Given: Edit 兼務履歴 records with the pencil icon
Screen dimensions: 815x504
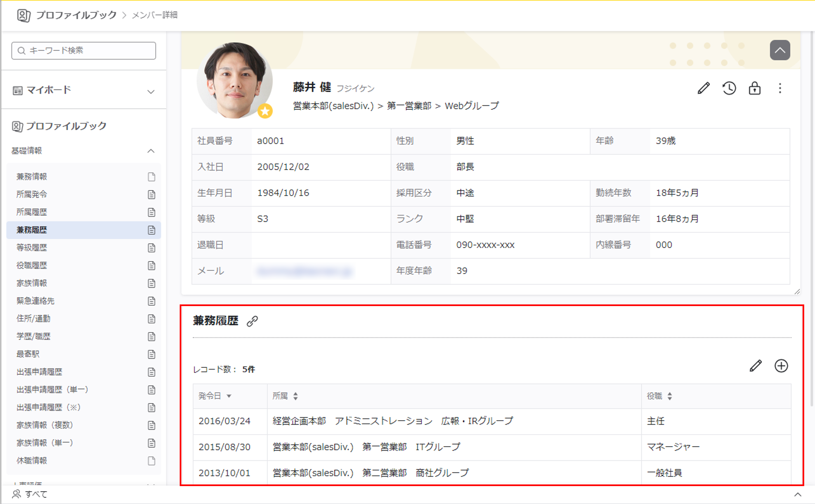Looking at the screenshot, I should tap(755, 366).
